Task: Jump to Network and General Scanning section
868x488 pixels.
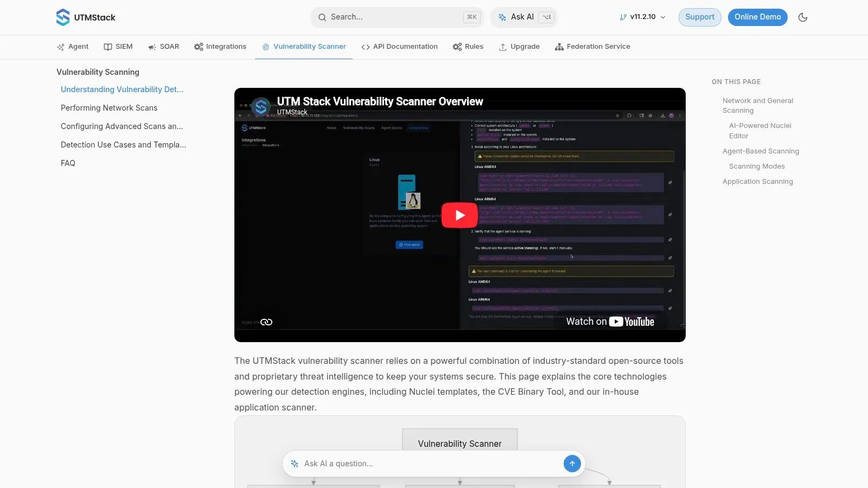Action: tap(758, 106)
